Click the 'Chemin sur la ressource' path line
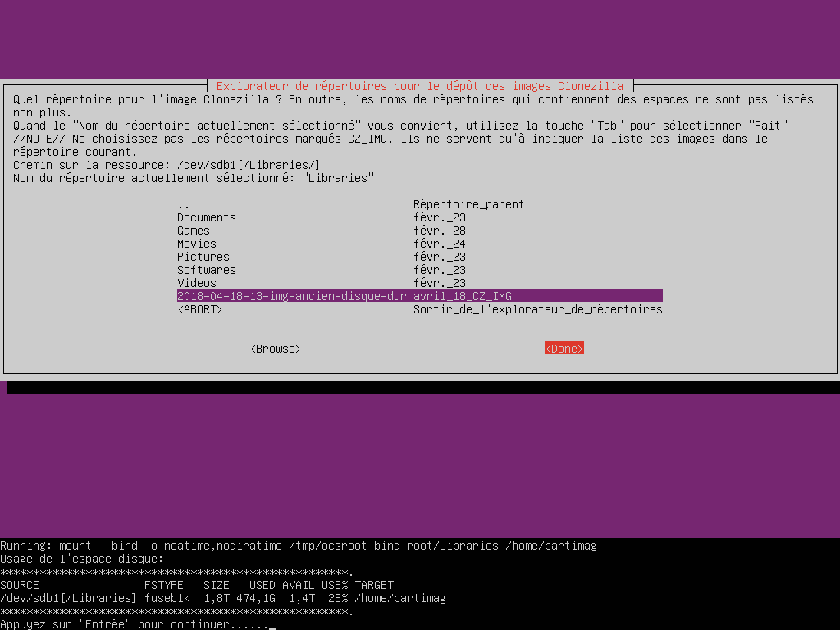Image resolution: width=840 pixels, height=630 pixels. click(166, 165)
